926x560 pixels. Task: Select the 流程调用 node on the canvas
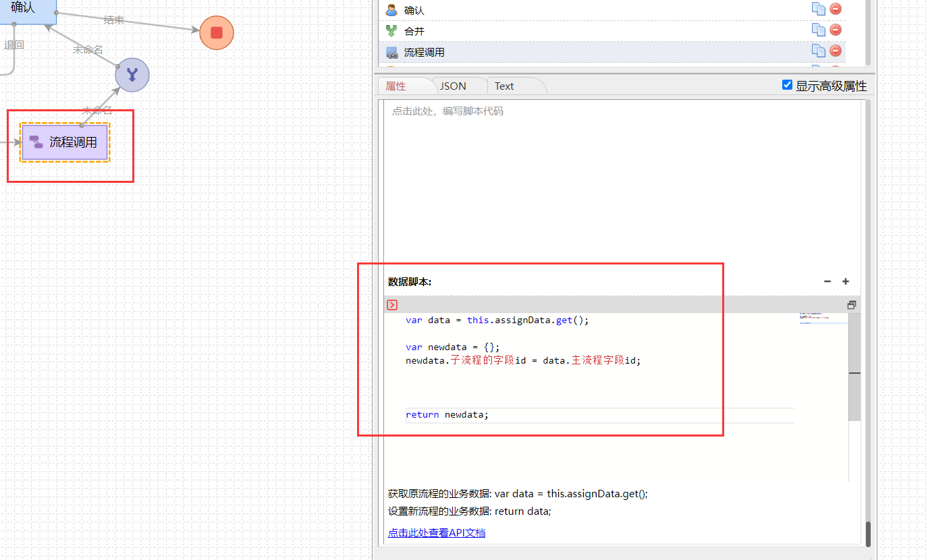click(65, 142)
